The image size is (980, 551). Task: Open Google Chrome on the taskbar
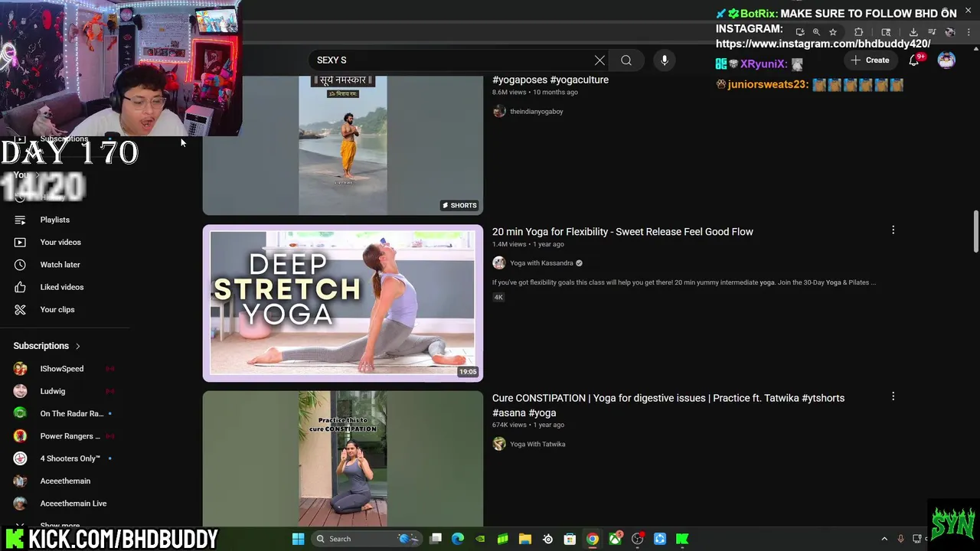(593, 539)
